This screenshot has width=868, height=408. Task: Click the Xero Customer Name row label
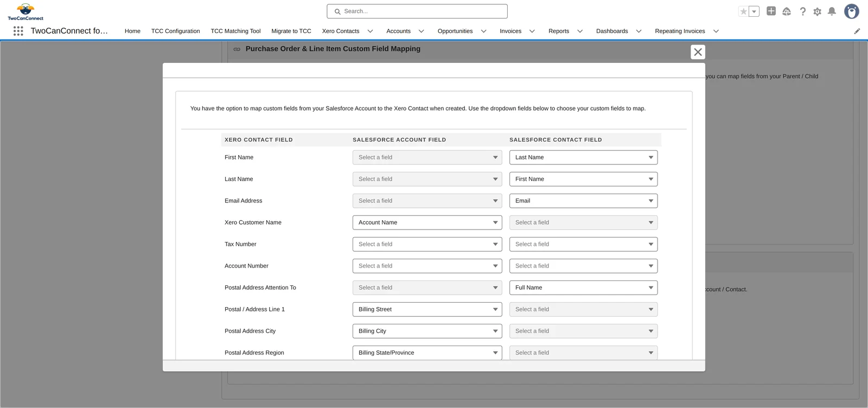pos(253,222)
